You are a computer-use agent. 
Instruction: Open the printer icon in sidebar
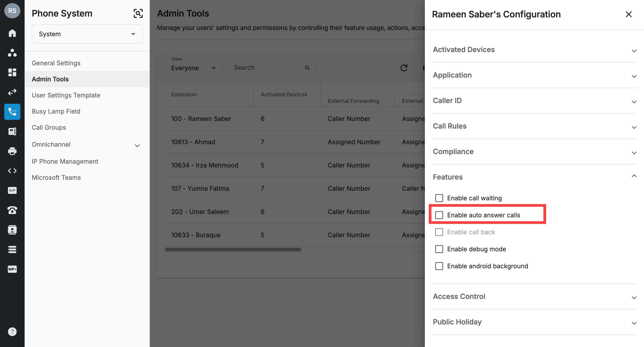(12, 151)
